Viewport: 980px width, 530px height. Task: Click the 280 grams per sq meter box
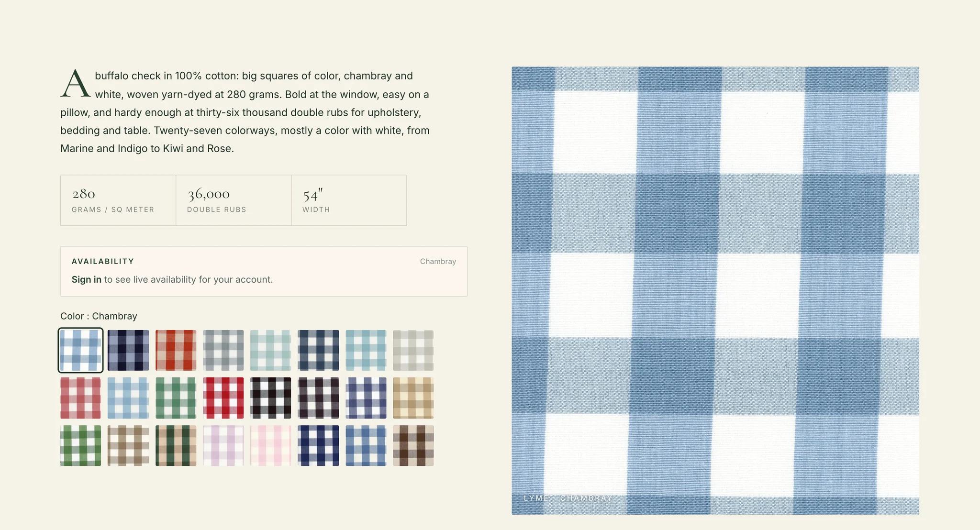[118, 200]
